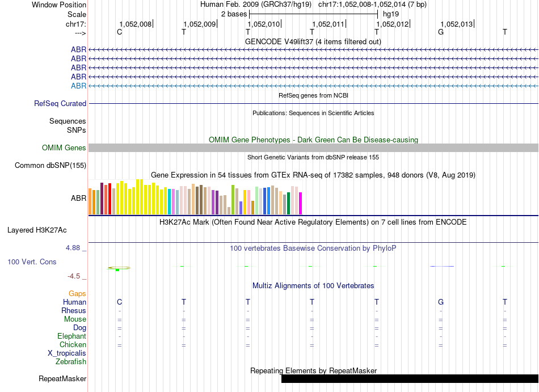The image size is (539, 392).
Task: Click the hg19 label beside scale bar
Action: [391, 14]
